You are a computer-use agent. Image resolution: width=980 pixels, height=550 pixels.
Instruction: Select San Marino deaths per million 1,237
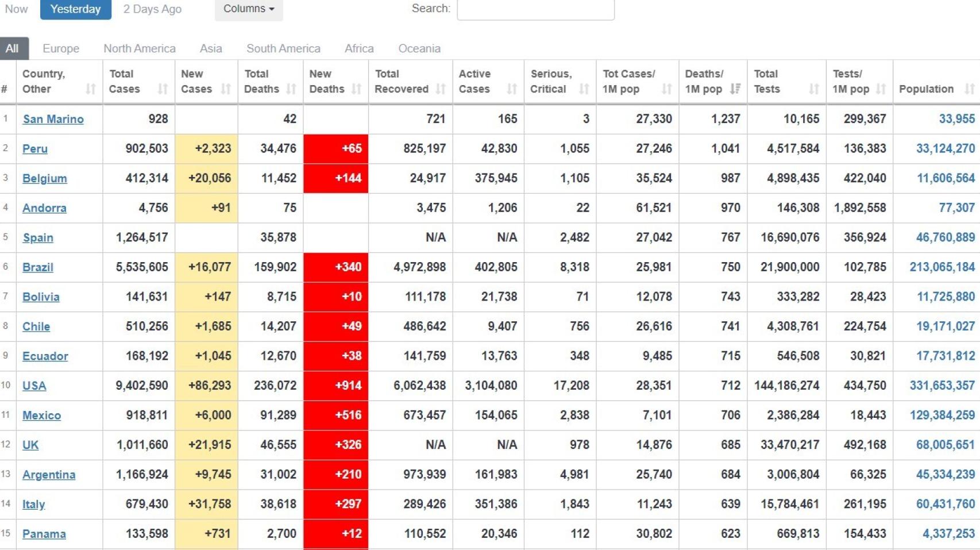(x=713, y=119)
